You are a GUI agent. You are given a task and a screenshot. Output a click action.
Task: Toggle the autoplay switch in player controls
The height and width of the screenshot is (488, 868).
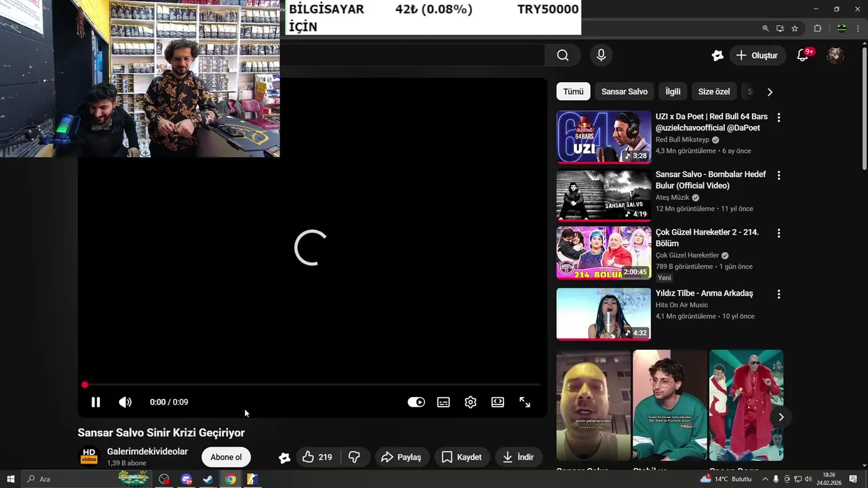(416, 402)
